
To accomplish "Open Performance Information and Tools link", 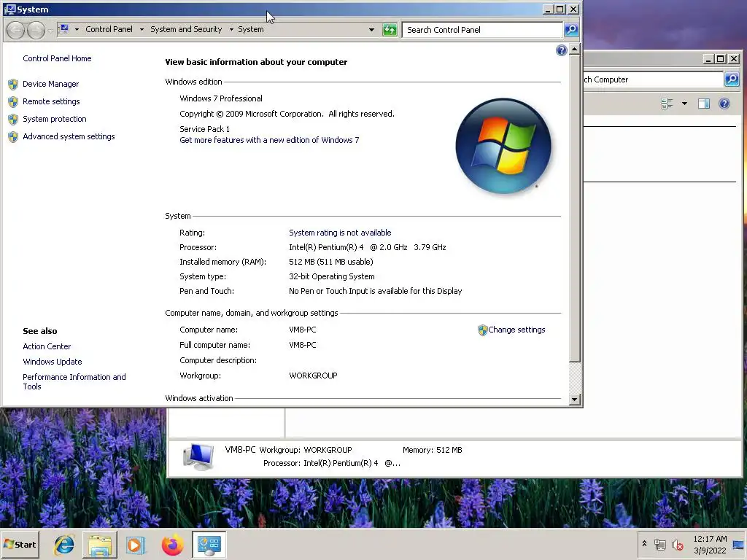I will [74, 381].
